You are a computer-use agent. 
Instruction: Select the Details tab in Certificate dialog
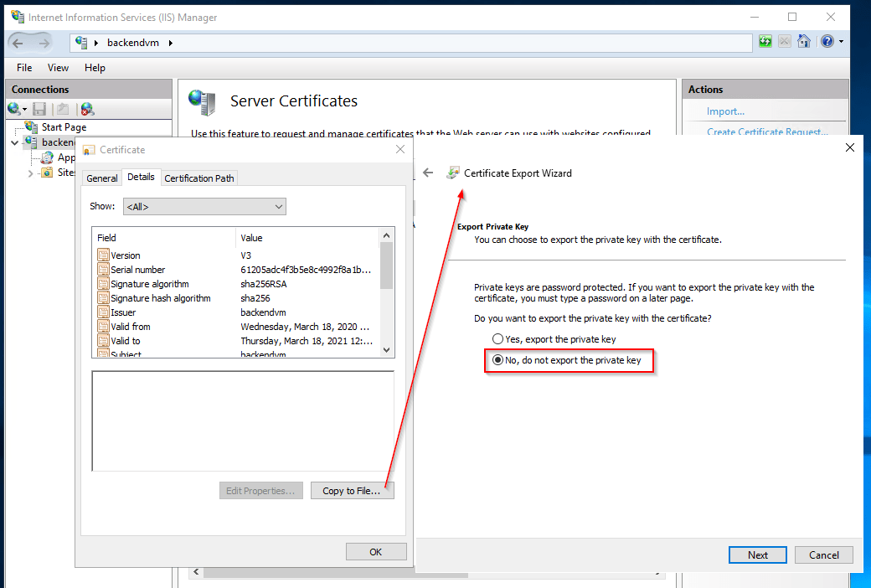coord(141,177)
